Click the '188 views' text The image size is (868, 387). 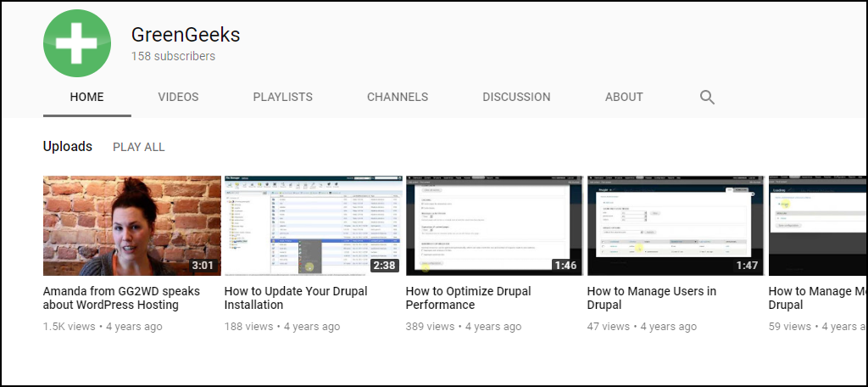click(x=248, y=327)
